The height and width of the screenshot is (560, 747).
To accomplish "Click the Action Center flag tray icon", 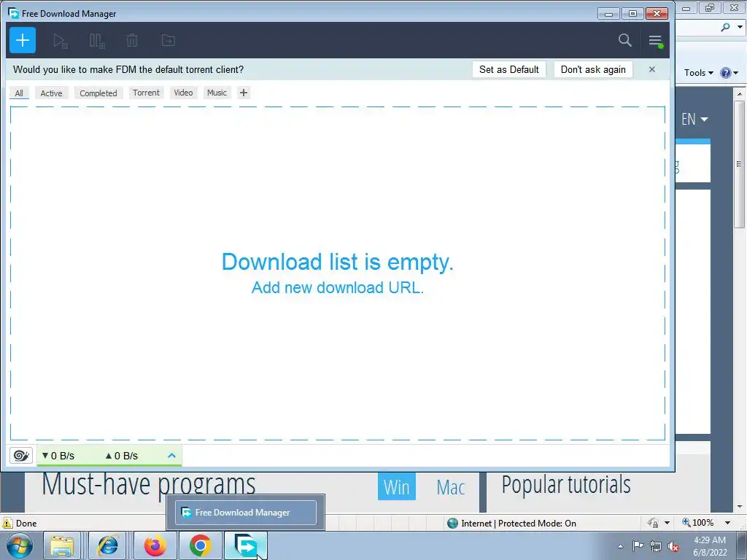I will [x=638, y=546].
